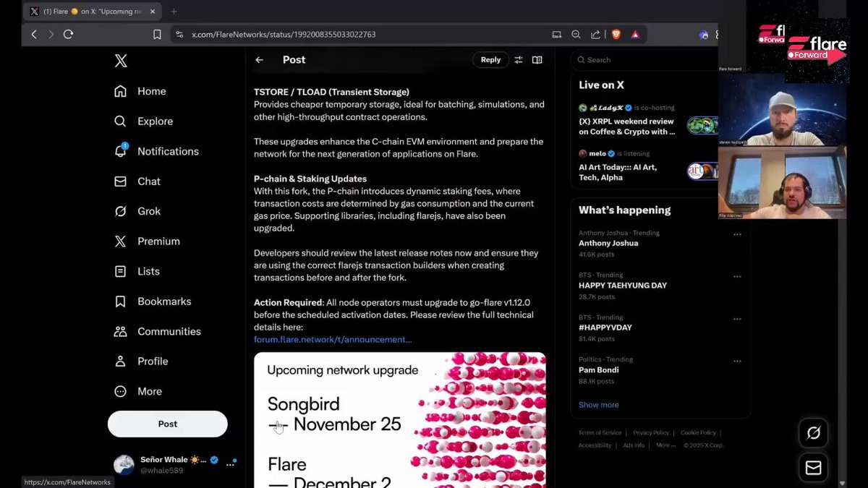
Task: Open Accessibility footer link
Action: point(595,445)
